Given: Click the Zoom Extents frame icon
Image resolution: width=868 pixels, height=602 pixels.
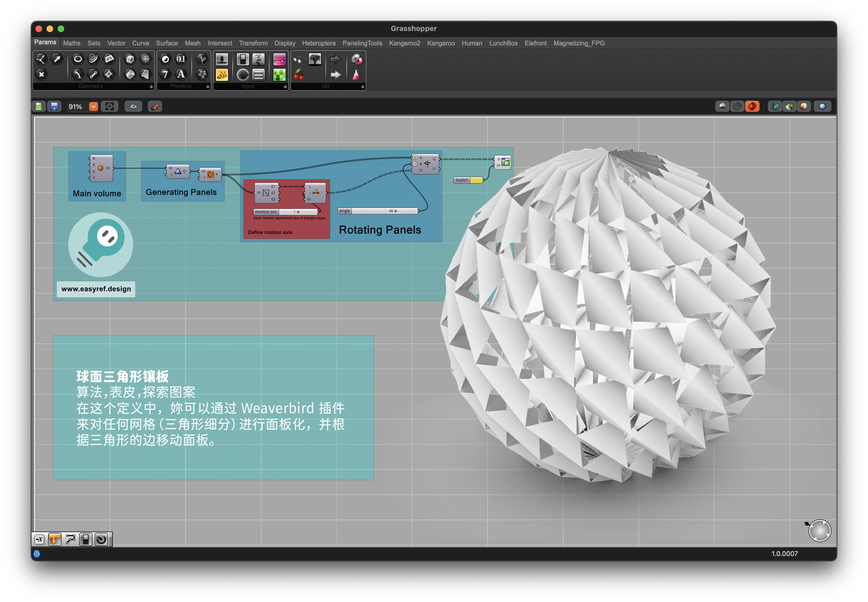Looking at the screenshot, I should click(x=110, y=107).
